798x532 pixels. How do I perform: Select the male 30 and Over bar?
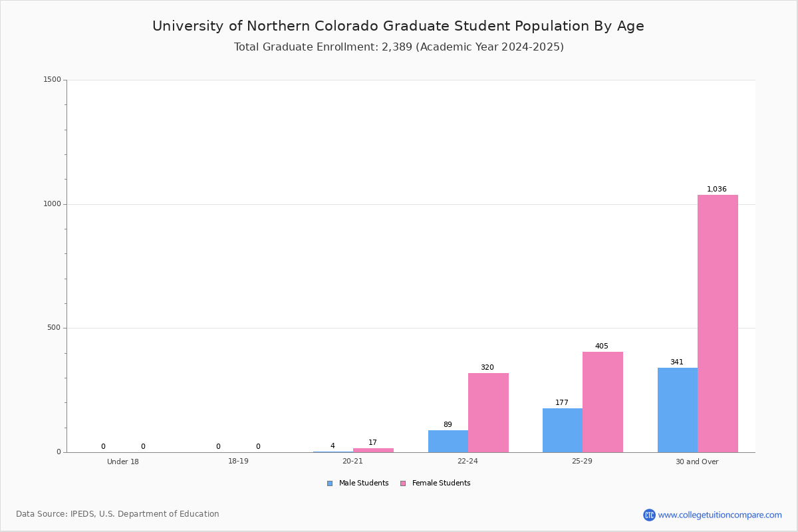(678, 410)
